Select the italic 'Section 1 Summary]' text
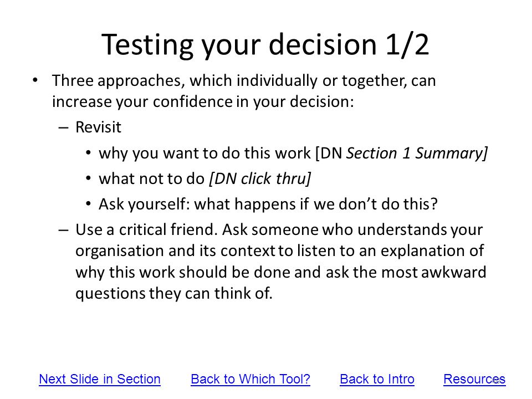 click(x=417, y=154)
